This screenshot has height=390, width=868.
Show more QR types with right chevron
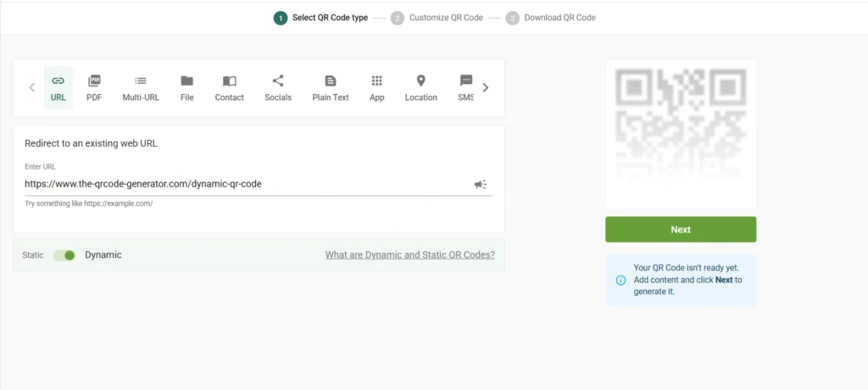point(486,87)
